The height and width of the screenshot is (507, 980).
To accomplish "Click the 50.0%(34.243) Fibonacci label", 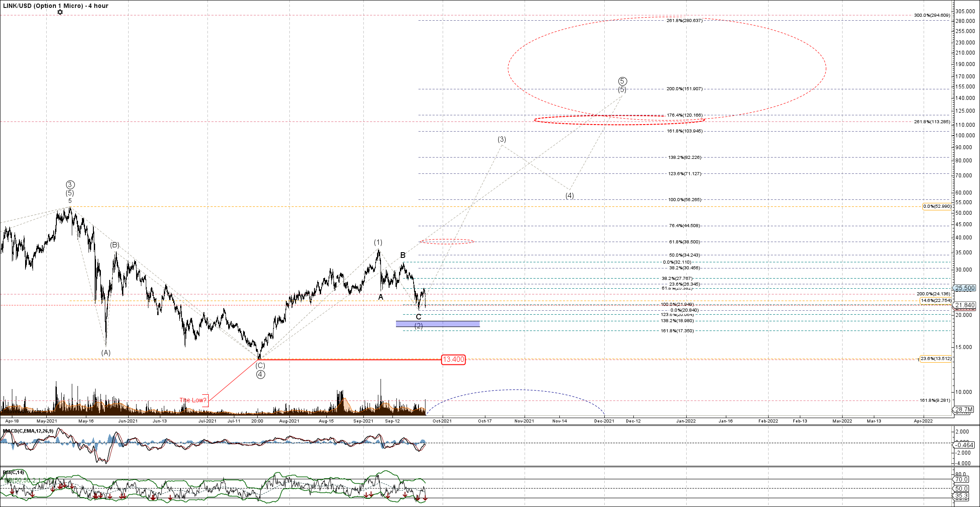I will click(684, 255).
